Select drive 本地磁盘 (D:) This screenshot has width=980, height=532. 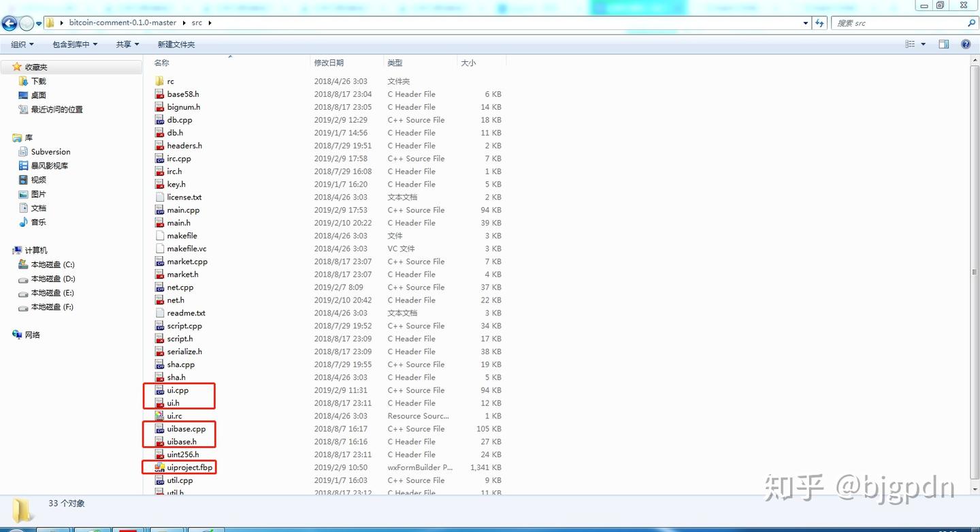(x=53, y=279)
